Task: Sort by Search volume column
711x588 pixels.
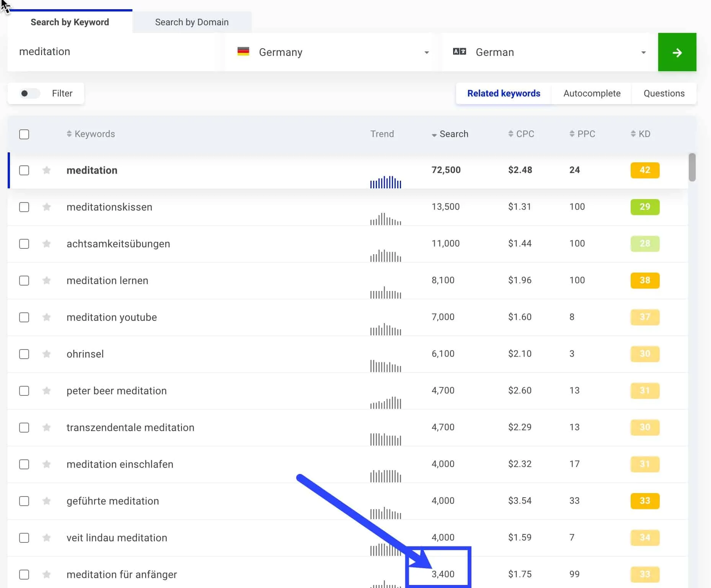Action: (450, 134)
